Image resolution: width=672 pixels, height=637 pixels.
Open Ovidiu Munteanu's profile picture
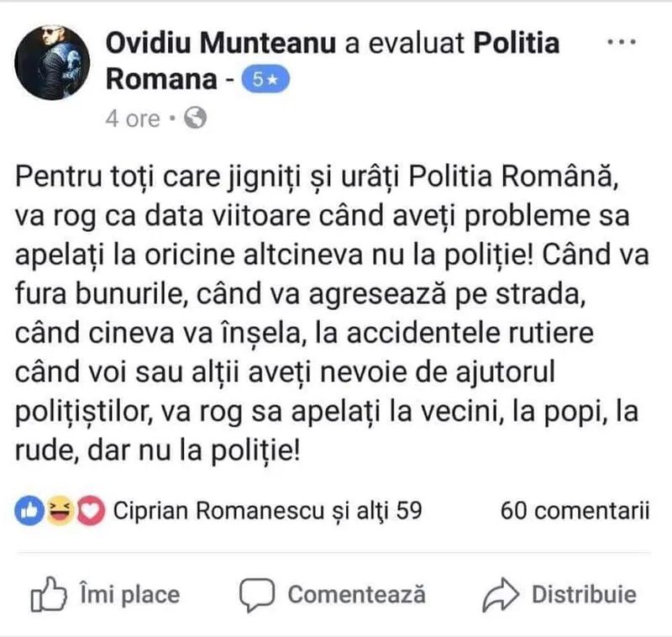pyautogui.click(x=55, y=61)
